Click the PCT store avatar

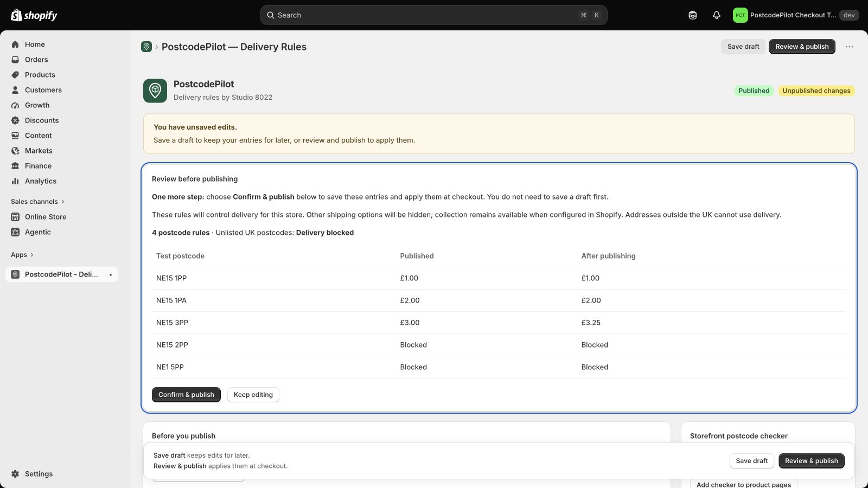740,15
